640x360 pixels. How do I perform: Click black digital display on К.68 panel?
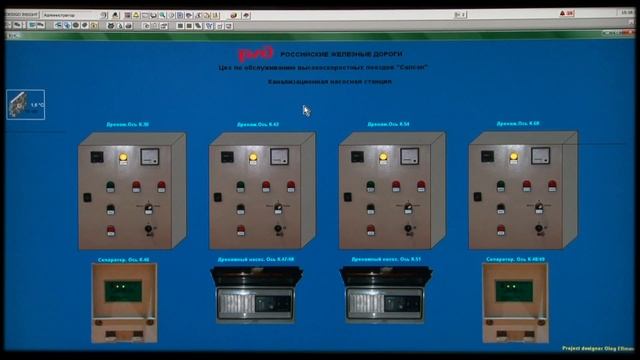click(x=487, y=156)
